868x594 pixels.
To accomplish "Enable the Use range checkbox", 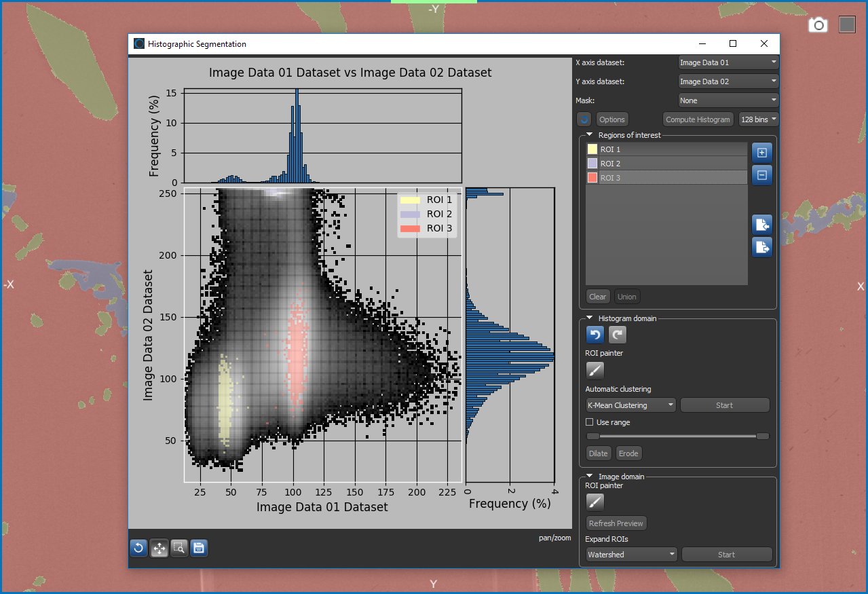I will click(x=590, y=422).
